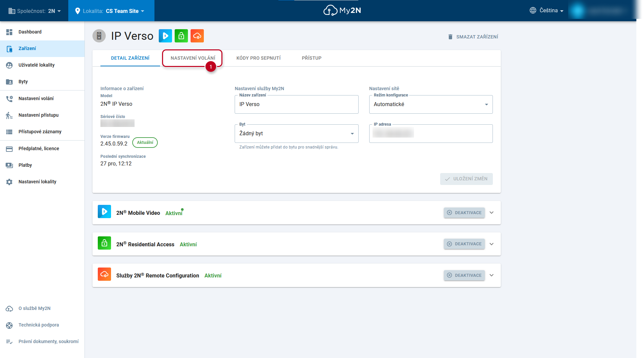Switch to the Nastavení volání tab

[193, 58]
